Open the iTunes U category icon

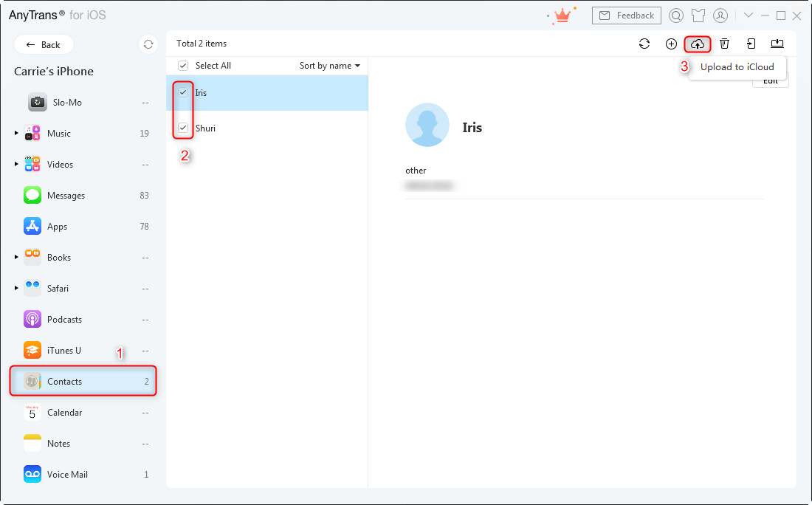[x=32, y=350]
